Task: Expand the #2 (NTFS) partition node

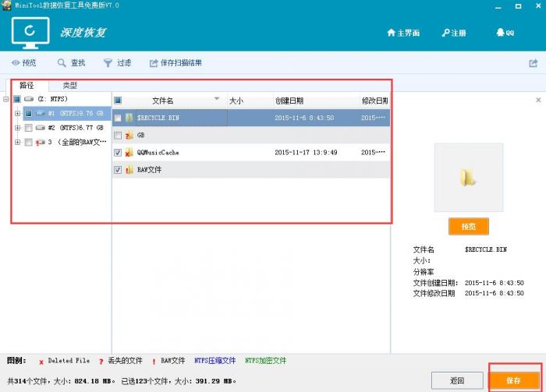Action: (17, 128)
